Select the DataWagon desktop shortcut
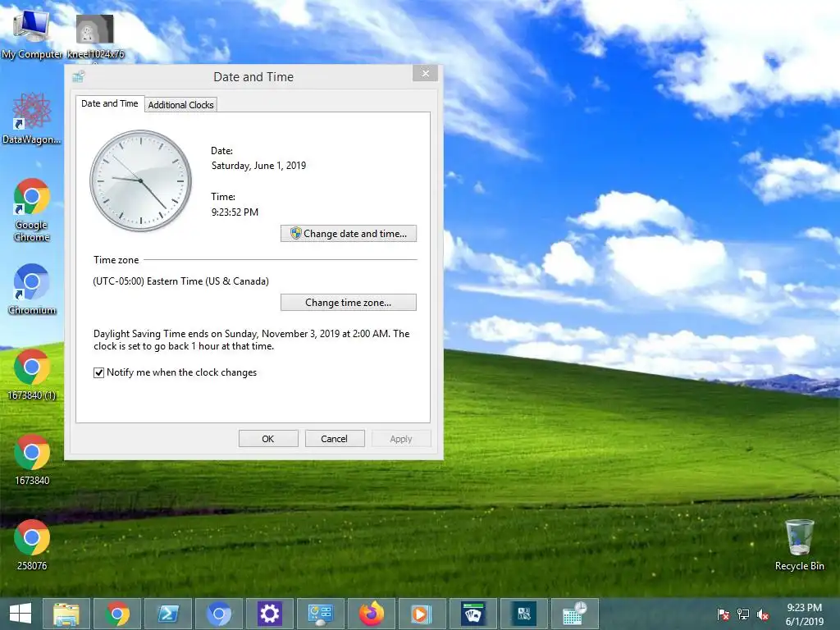This screenshot has width=840, height=630. 32,118
